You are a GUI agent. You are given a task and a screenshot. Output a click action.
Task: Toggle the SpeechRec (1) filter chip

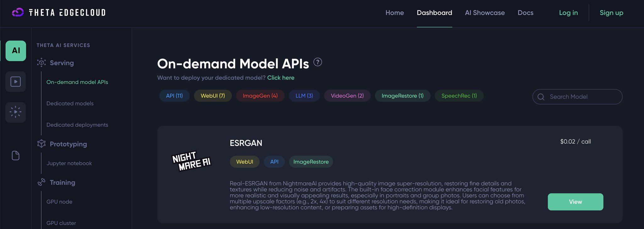459,96
